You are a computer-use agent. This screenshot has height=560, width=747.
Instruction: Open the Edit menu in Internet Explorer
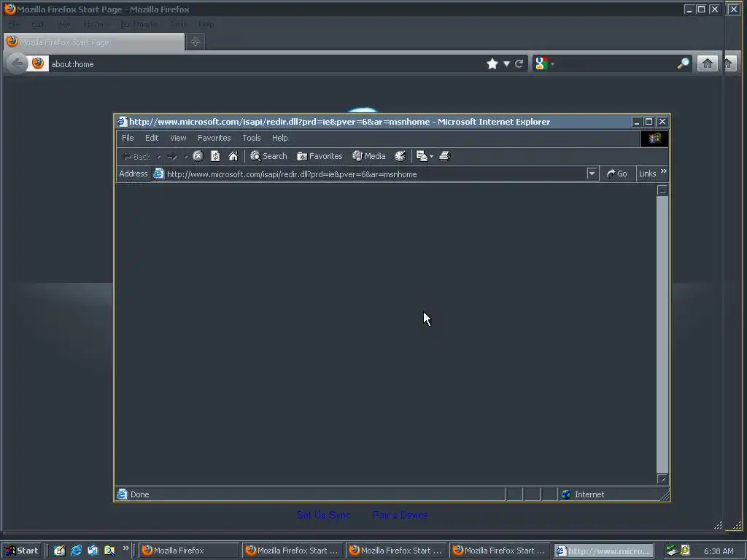(x=152, y=138)
